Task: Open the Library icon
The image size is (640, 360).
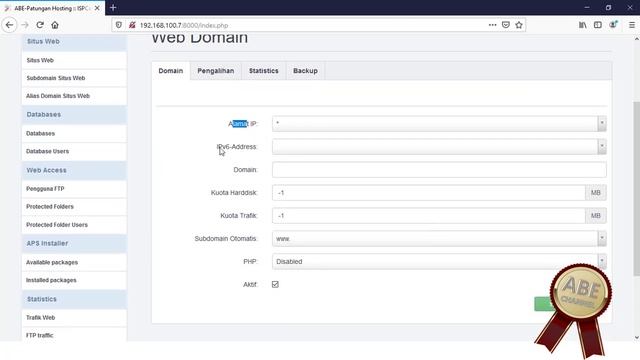Action: pyautogui.click(x=582, y=25)
